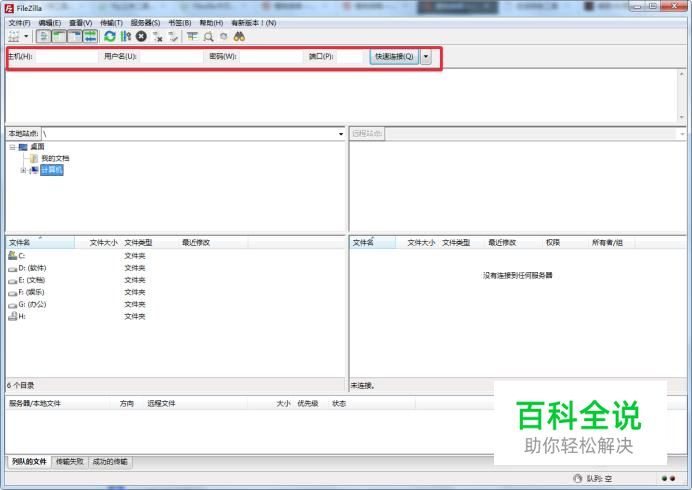Toggle the synchronized browsing icon
The width and height of the screenshot is (692, 490).
(x=224, y=36)
